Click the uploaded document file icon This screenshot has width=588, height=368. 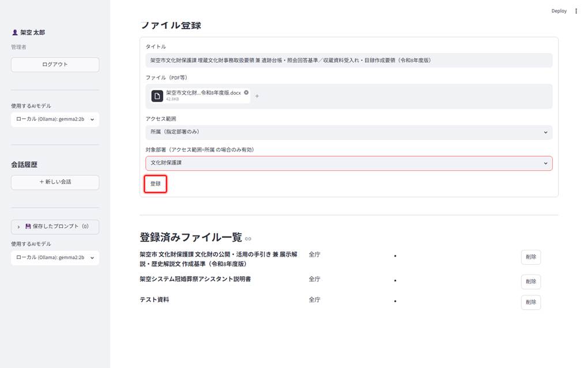click(157, 96)
